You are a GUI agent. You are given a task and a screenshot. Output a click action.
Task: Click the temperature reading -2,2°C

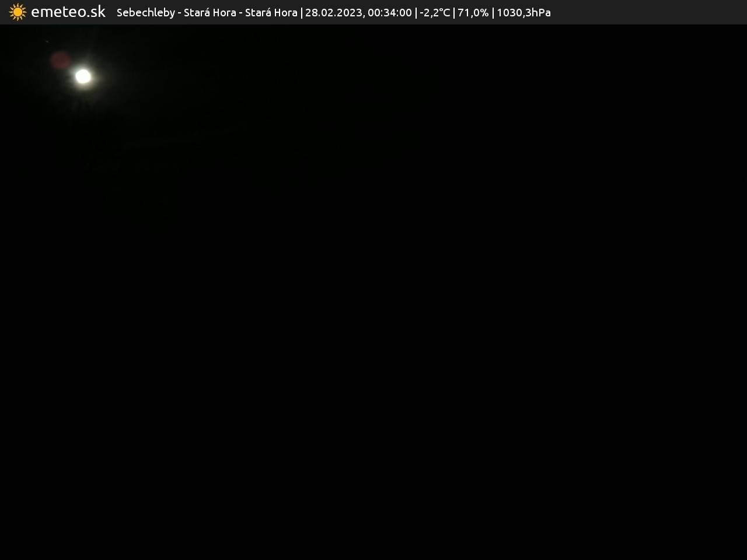click(435, 12)
